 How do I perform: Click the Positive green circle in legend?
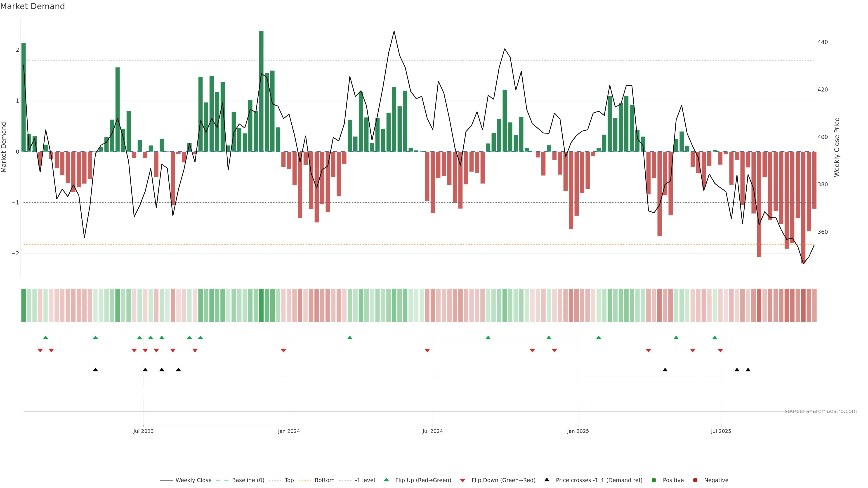click(x=654, y=480)
